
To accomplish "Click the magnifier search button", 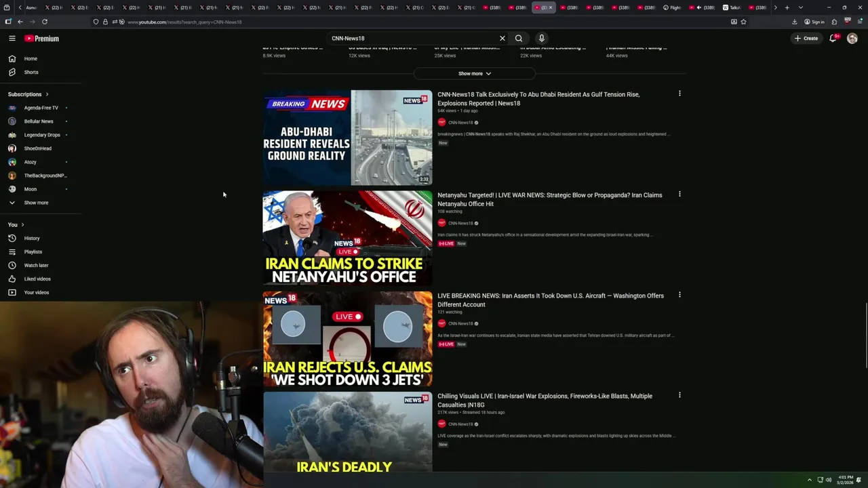I will tap(519, 39).
